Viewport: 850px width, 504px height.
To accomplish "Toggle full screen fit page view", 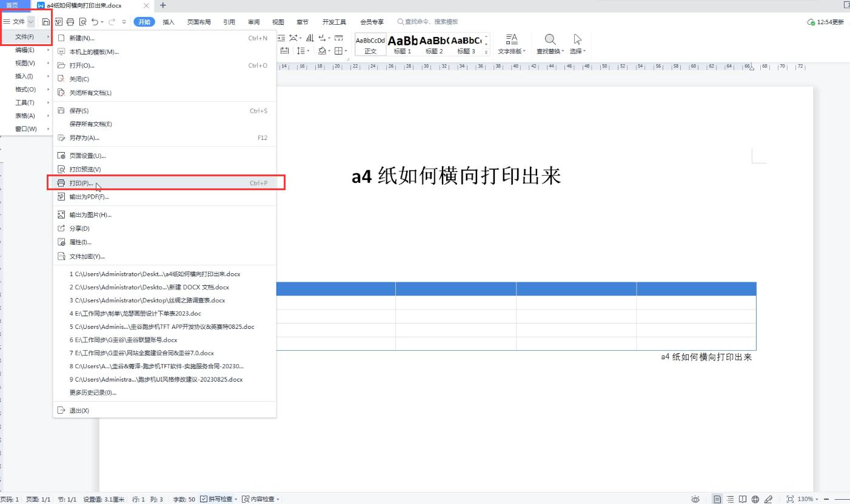I will [x=791, y=499].
